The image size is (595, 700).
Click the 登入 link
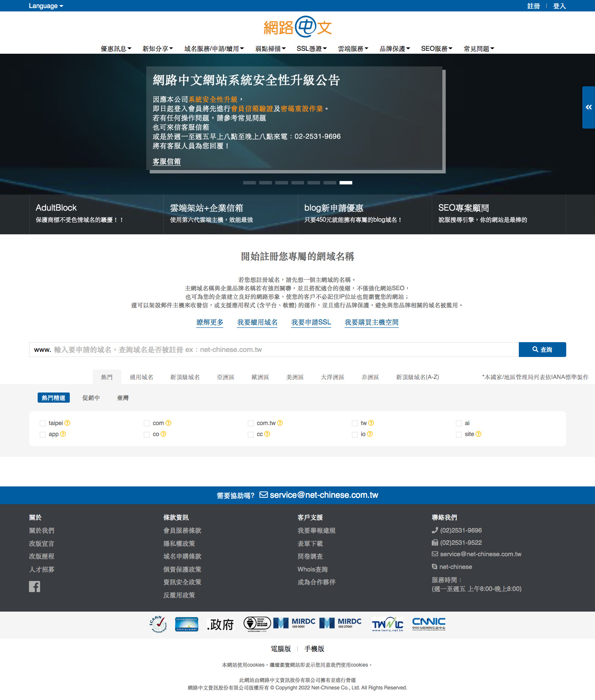[559, 6]
